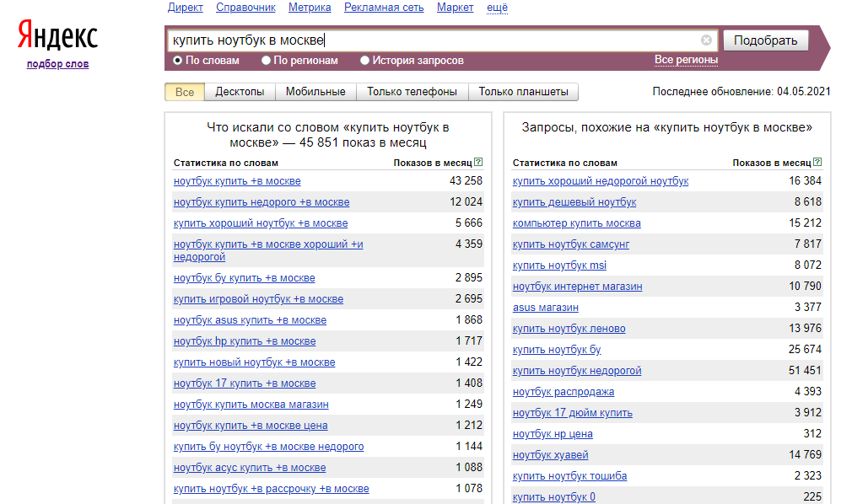Viewport: 852px width, 504px height.
Task: Open similar query 'купить ноутбук леново'
Action: (x=569, y=330)
